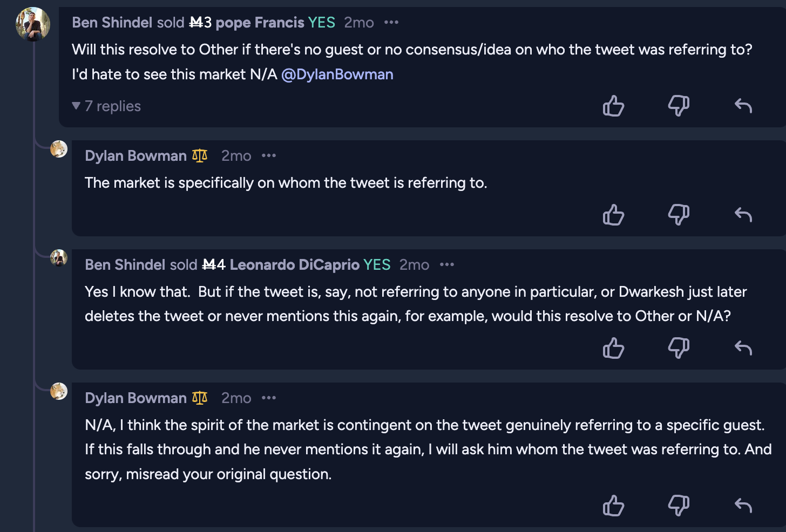This screenshot has height=532, width=786.
Task: Like Dylan's 'N/A, I think' reply
Action: (x=613, y=506)
